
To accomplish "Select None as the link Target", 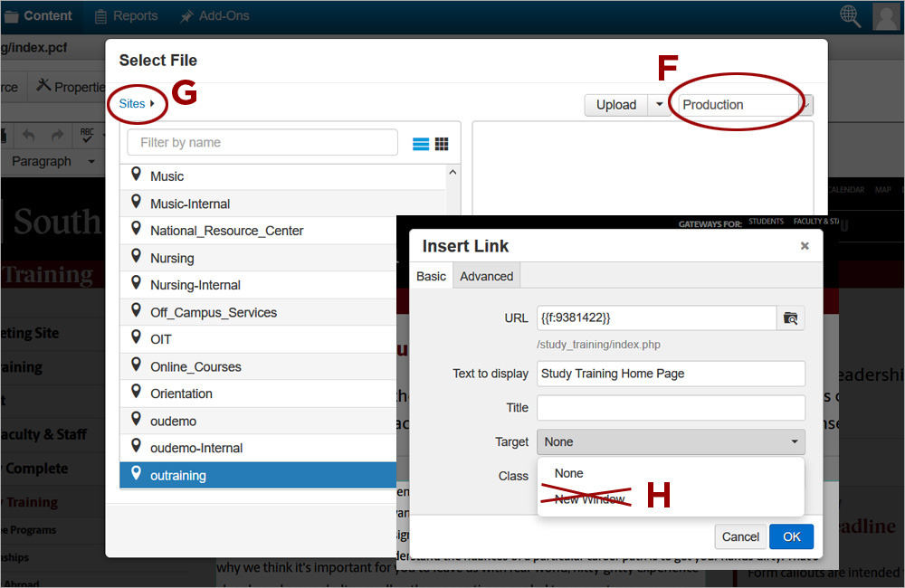I will click(x=569, y=473).
